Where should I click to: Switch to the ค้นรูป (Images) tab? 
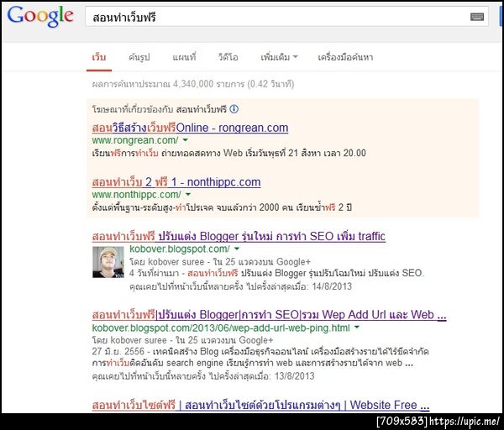(139, 57)
